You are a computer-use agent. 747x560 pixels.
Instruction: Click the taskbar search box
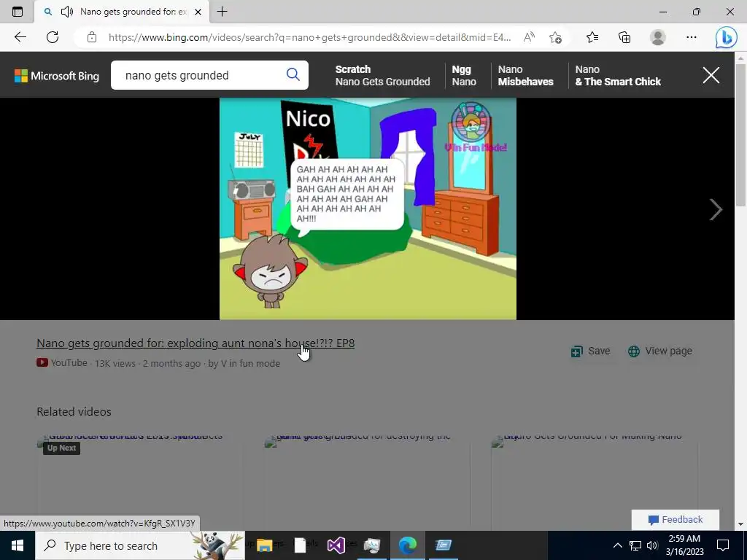pyautogui.click(x=140, y=545)
